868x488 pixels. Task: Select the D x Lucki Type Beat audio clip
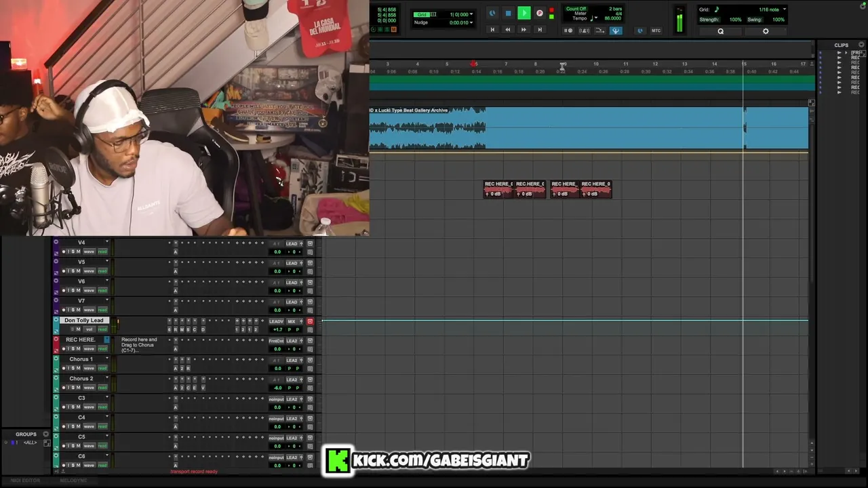589,127
